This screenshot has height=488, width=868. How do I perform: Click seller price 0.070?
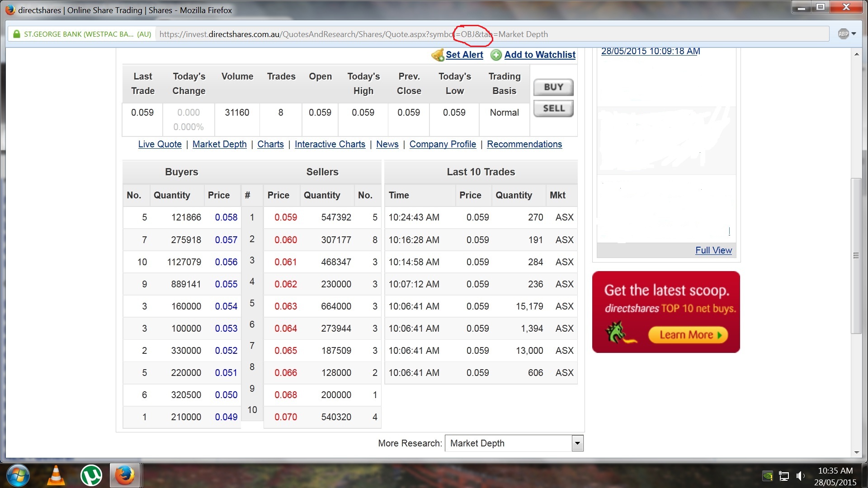286,417
